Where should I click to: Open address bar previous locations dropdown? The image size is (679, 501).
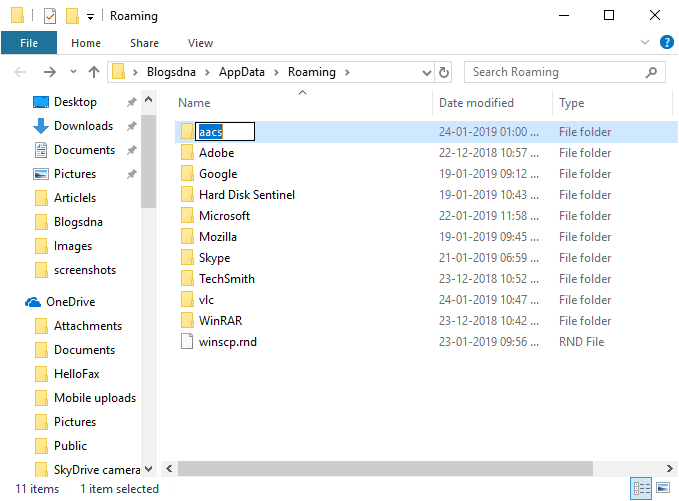pyautogui.click(x=424, y=72)
